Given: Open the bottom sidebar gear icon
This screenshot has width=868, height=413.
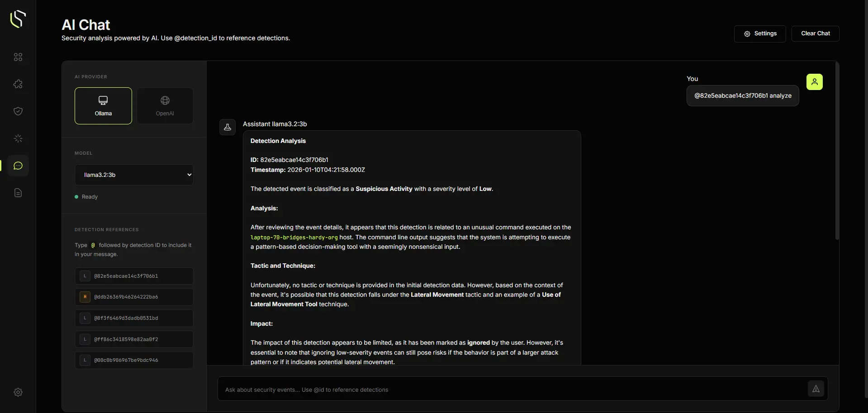Looking at the screenshot, I should click(x=18, y=392).
